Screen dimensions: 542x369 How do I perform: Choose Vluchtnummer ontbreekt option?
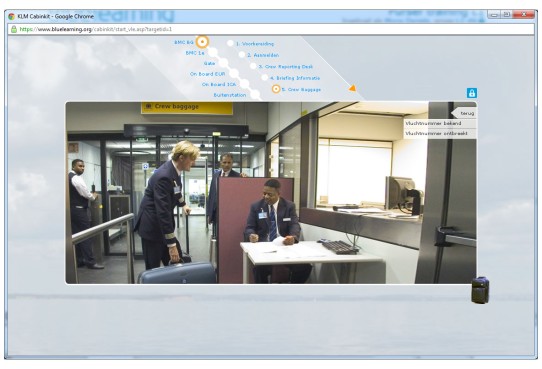coord(440,133)
